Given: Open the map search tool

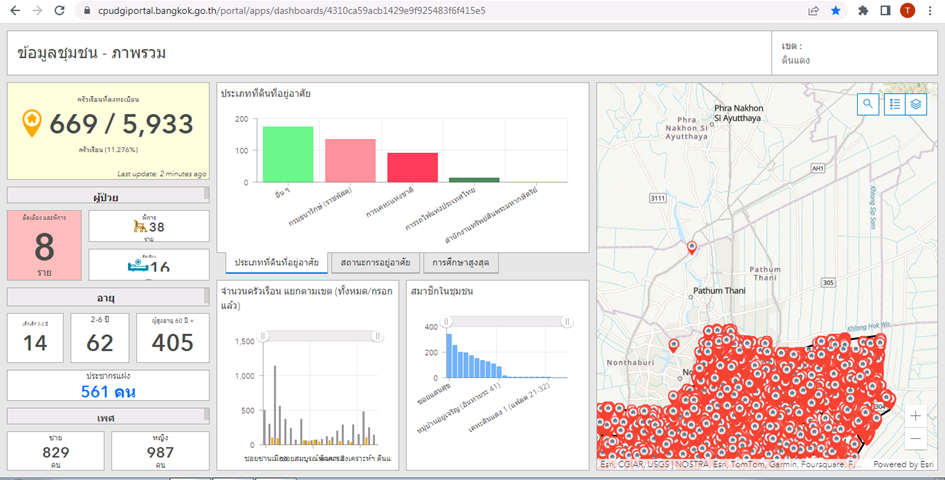Looking at the screenshot, I should [868, 103].
